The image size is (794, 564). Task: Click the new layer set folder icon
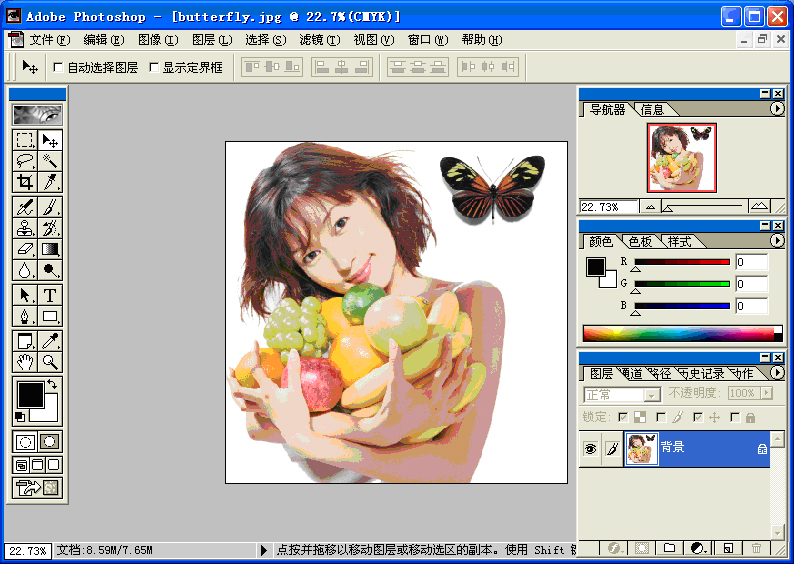670,548
